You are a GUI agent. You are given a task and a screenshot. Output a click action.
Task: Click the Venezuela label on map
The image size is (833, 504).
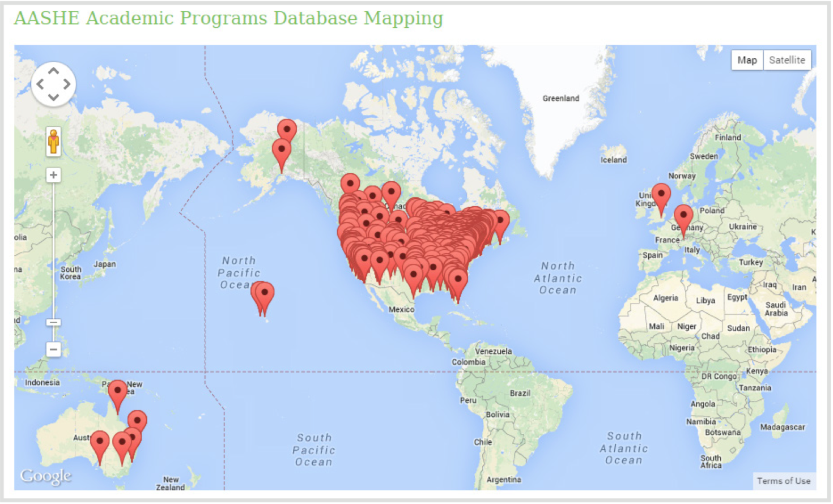493,351
